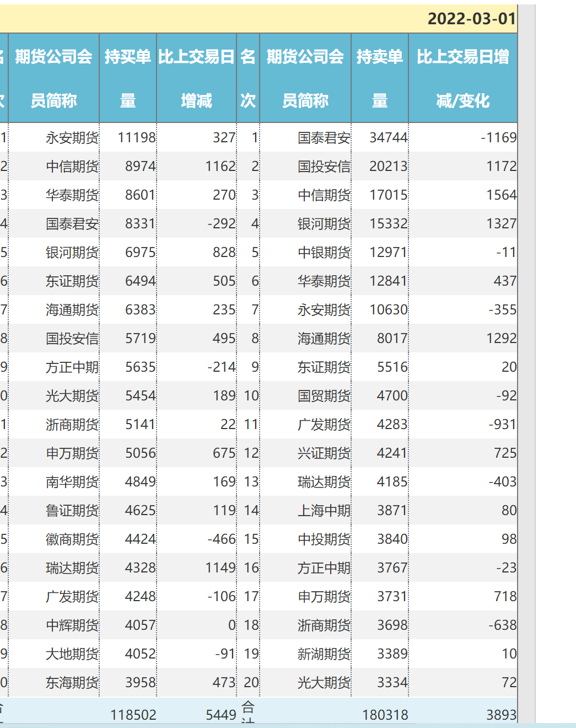Click 永安期货 in the buy-side company column
Viewport: 576px width, 728px height.
click(x=53, y=137)
